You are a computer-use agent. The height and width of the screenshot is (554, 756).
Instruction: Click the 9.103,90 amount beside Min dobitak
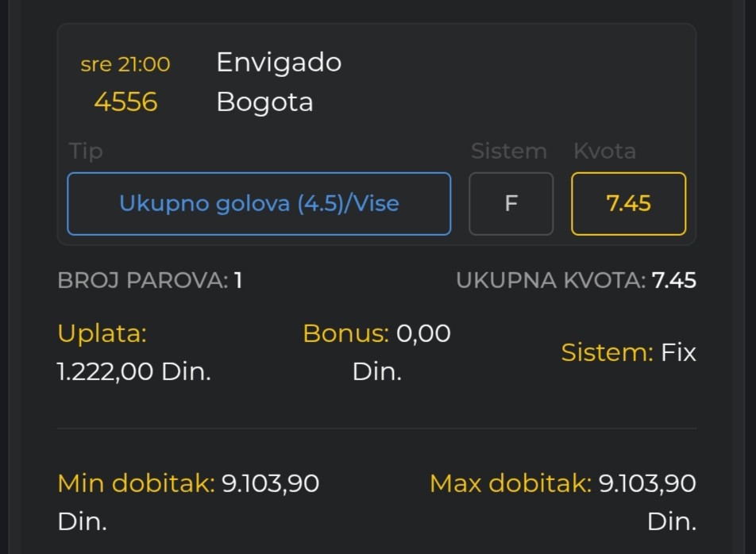tap(270, 483)
